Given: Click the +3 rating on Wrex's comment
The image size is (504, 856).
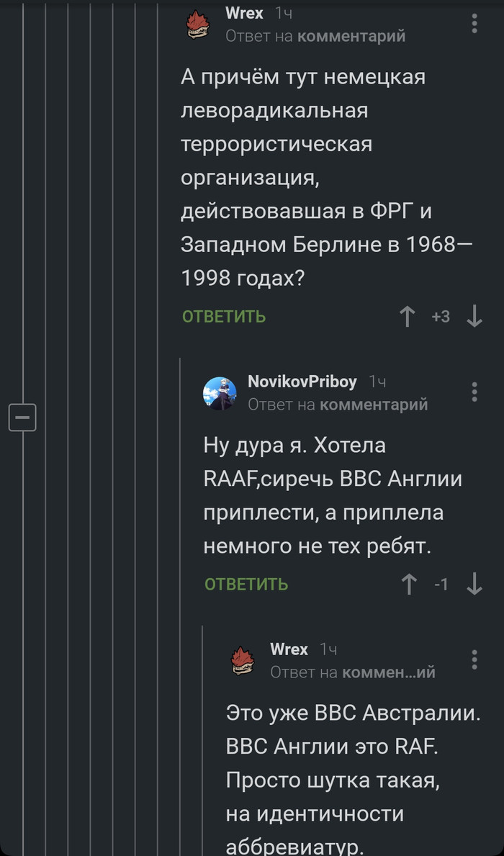Looking at the screenshot, I should click(x=441, y=317).
